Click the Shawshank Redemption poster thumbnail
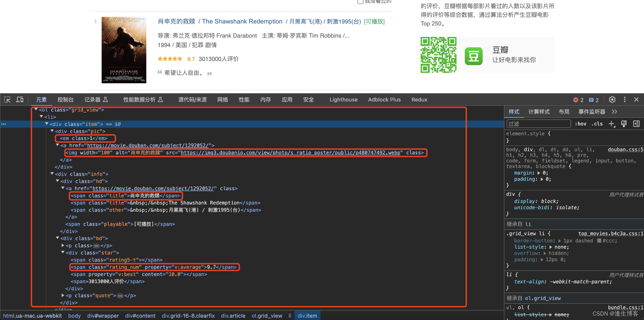Viewport: 644px width, 320px height. [124, 50]
